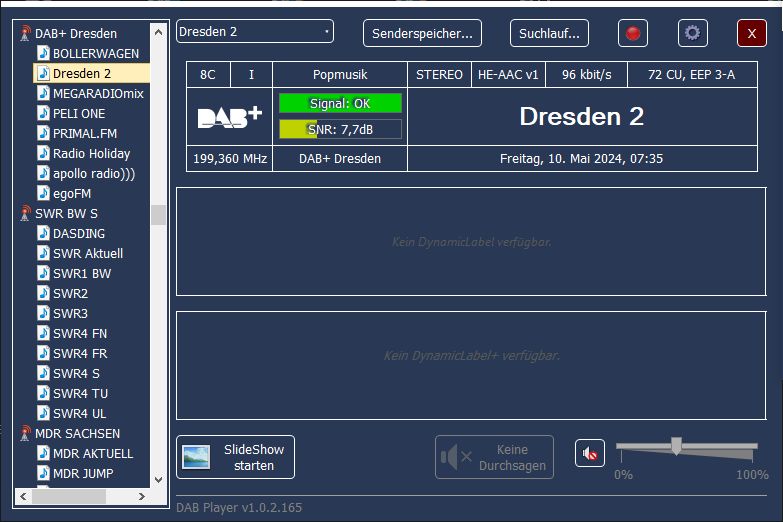Open the Dresden 2 station dropdown

click(x=255, y=32)
